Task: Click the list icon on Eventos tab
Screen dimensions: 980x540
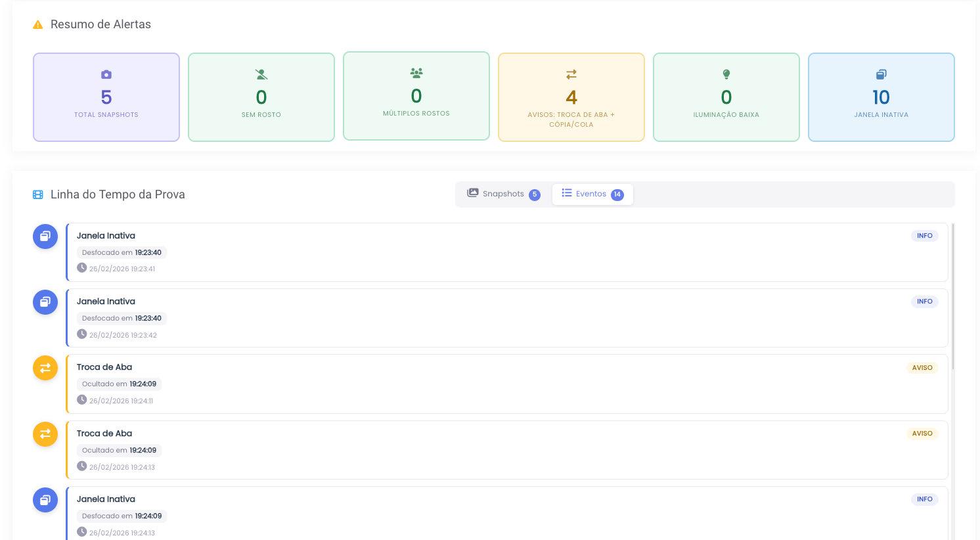Action: click(567, 193)
